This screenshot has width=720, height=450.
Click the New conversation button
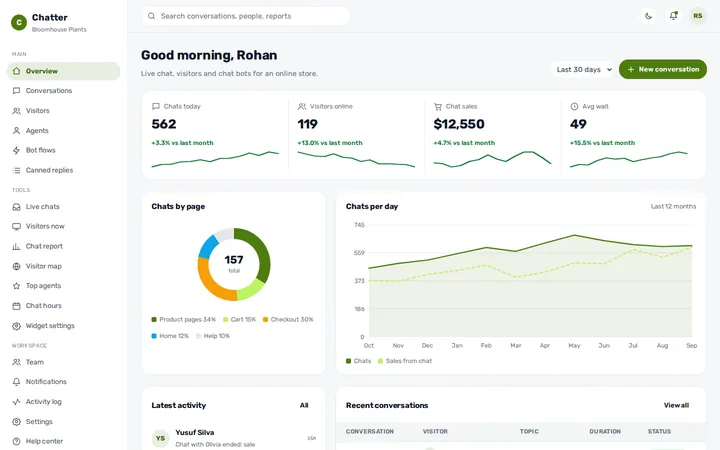pos(663,69)
